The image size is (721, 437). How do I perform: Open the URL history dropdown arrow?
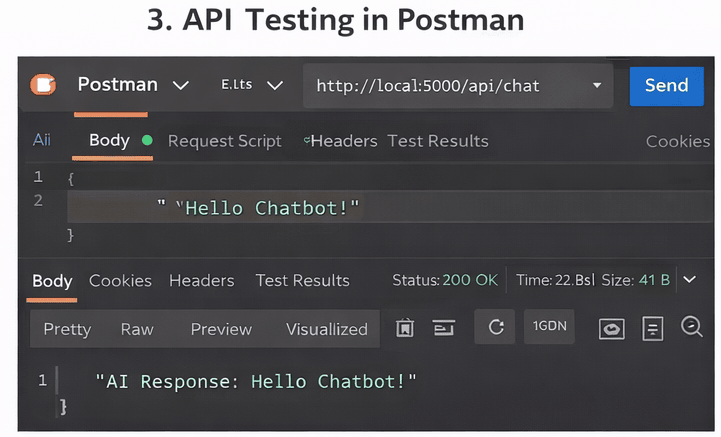pos(597,85)
